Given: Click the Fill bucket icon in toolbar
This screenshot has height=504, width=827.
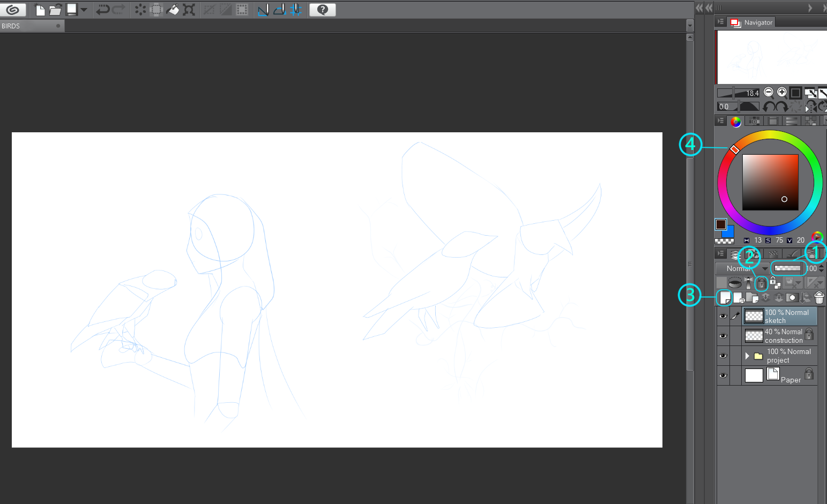Looking at the screenshot, I should (173, 10).
